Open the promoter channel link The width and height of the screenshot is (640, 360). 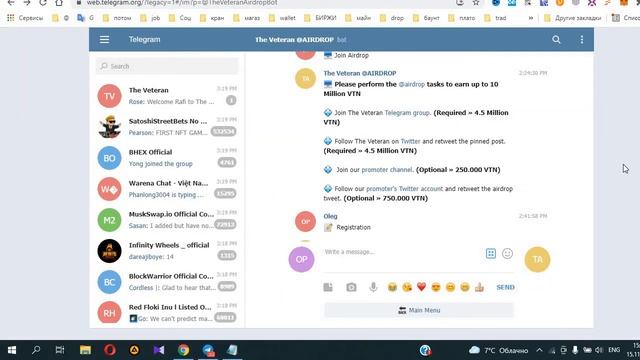[387, 170]
